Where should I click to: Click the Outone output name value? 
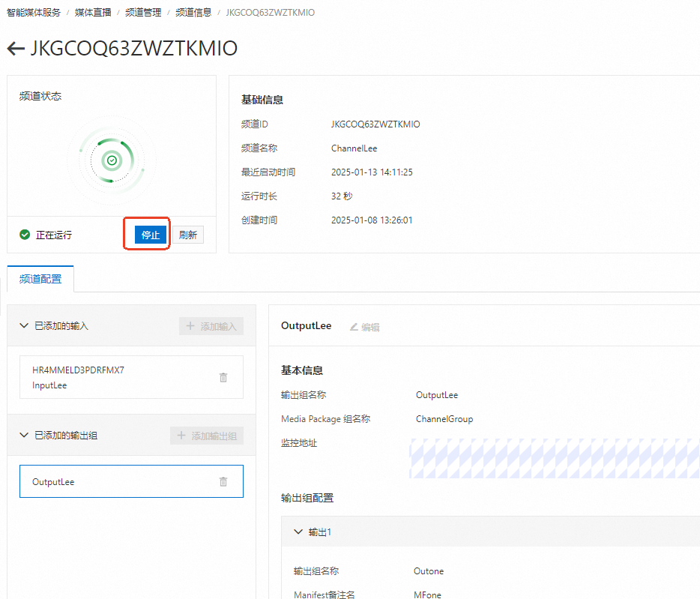pyautogui.click(x=429, y=571)
